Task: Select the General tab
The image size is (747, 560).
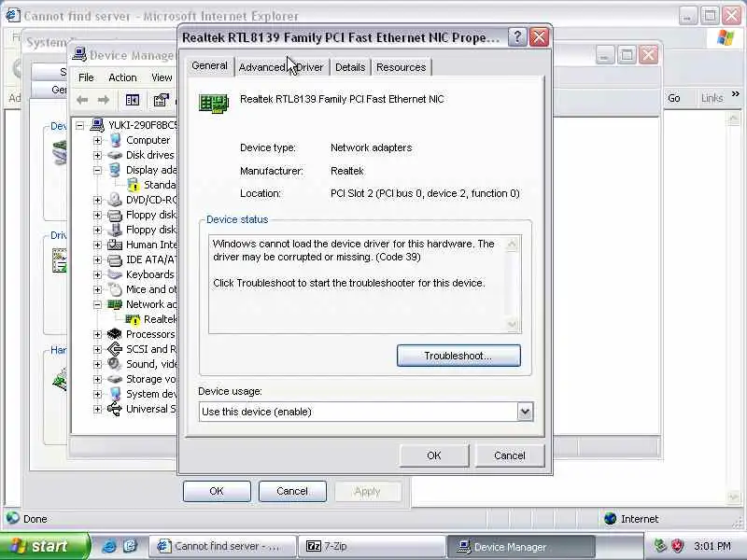Action: (x=209, y=65)
